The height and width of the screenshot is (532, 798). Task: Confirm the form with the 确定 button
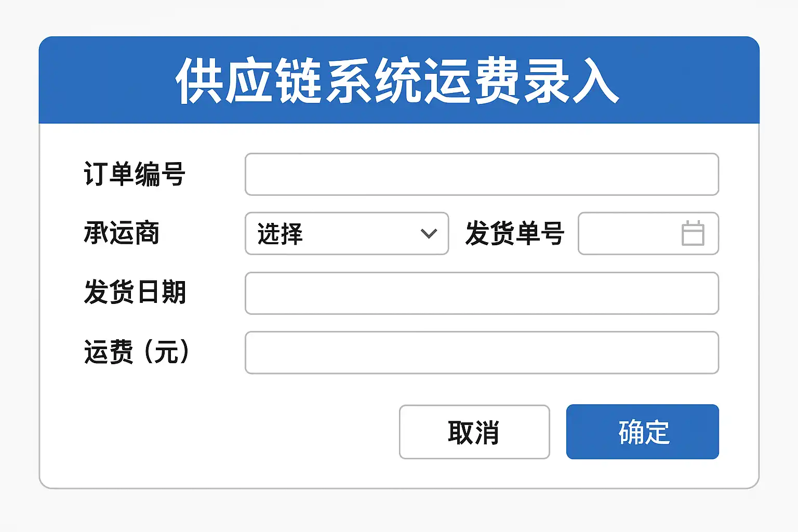[x=642, y=432]
